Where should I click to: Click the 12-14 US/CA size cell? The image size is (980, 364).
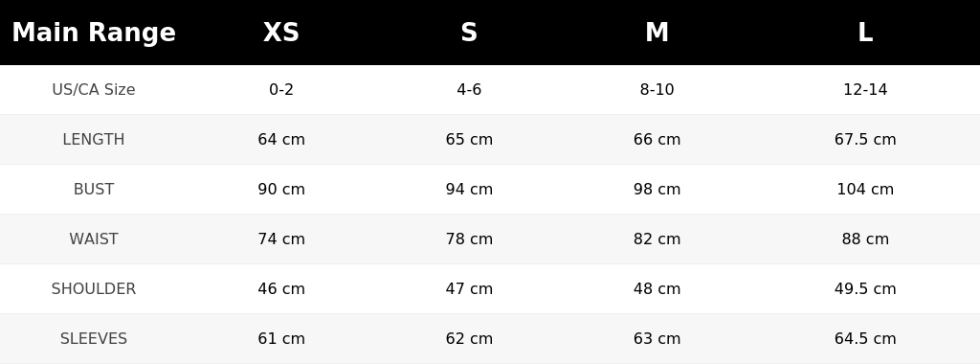865,89
